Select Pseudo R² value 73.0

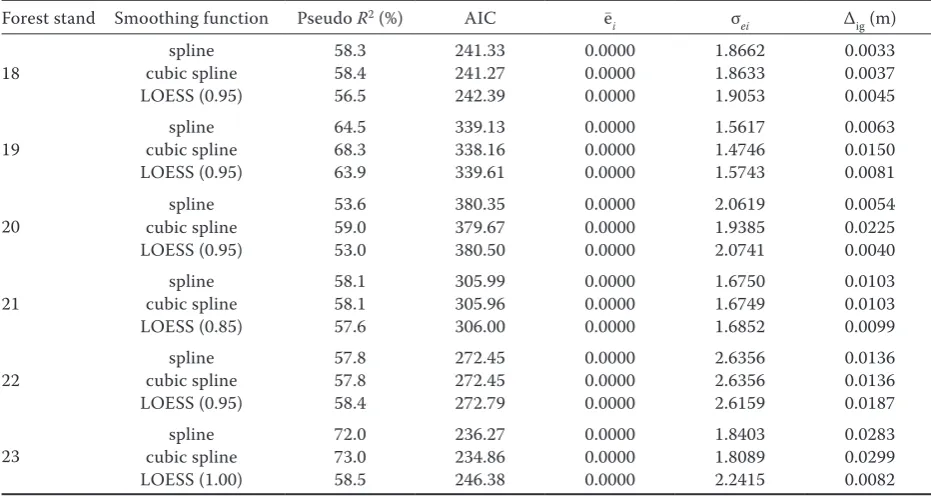(x=350, y=457)
